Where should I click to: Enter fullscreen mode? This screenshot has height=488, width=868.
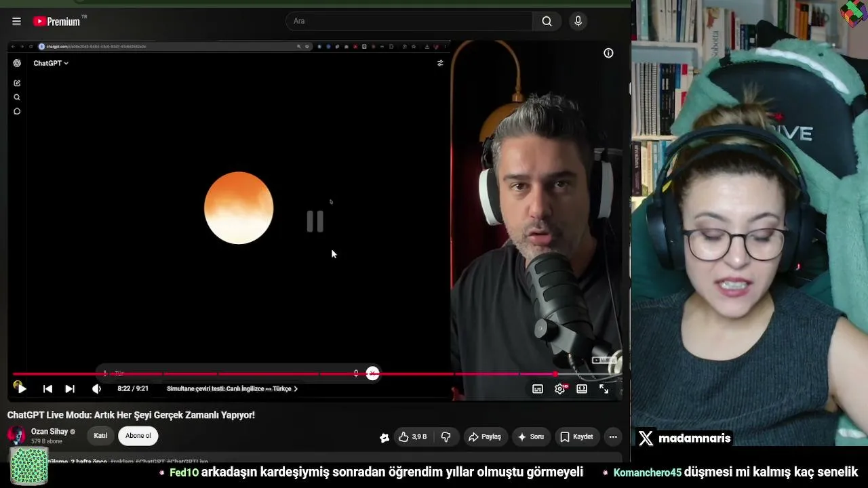604,389
